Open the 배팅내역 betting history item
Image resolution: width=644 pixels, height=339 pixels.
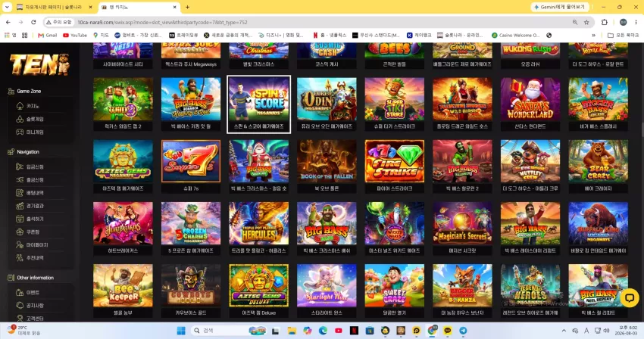(x=35, y=193)
